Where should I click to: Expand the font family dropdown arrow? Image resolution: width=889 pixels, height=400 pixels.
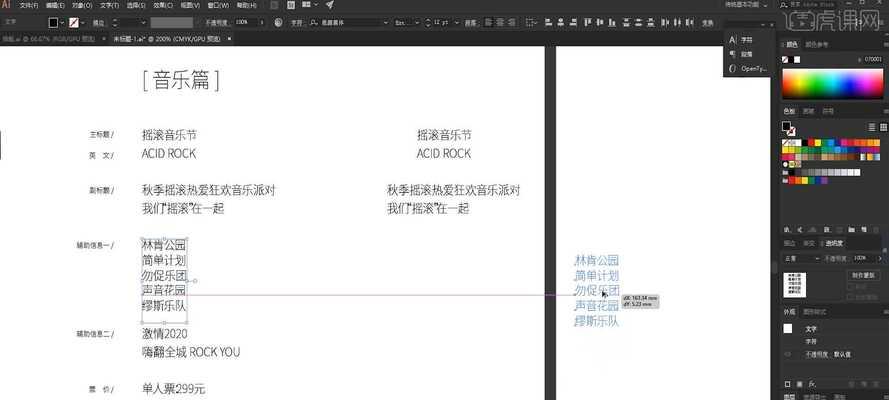pos(386,23)
